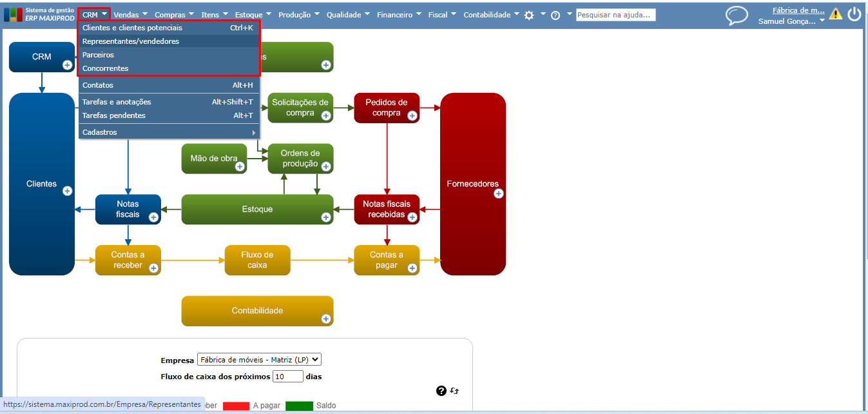868x414 pixels.
Task: Click the ERP MAXIPROD logo icon
Action: 13,14
